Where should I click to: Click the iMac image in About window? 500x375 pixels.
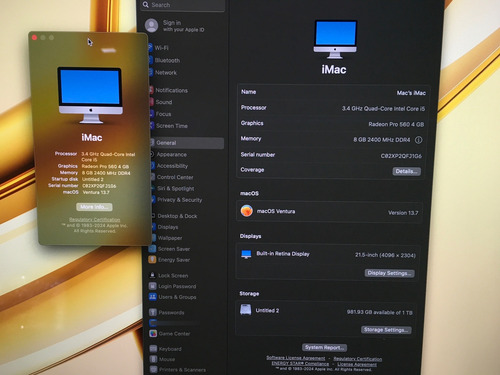click(x=90, y=95)
